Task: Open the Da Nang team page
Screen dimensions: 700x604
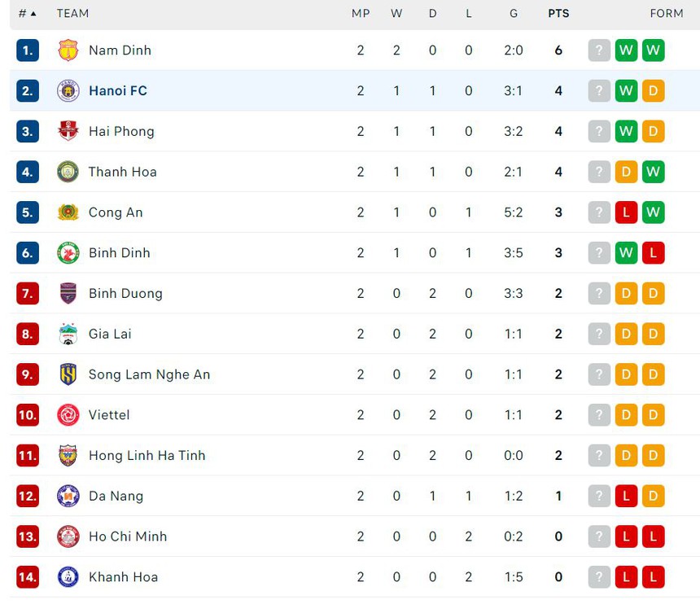Action: [x=120, y=496]
